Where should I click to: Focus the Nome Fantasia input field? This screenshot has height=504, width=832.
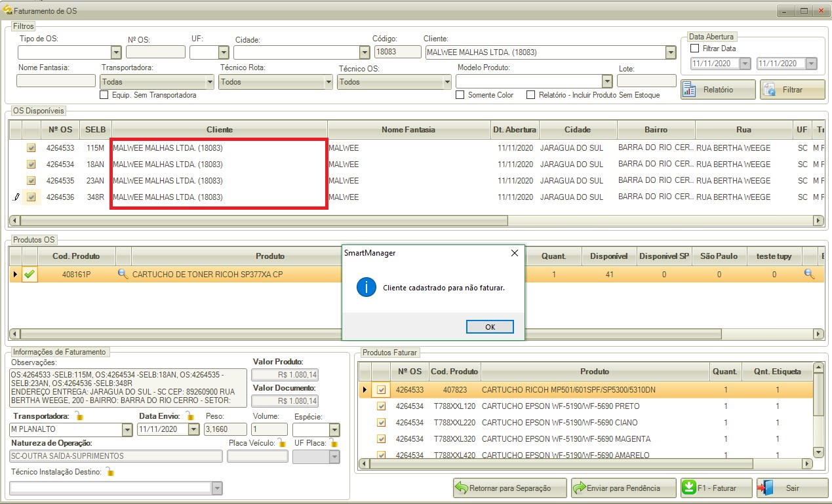coord(56,81)
